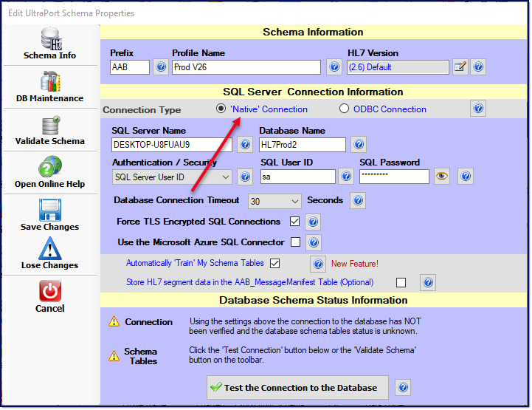The width and height of the screenshot is (532, 410).
Task: Click the Validate Schema sidebar icon
Action: (x=50, y=126)
